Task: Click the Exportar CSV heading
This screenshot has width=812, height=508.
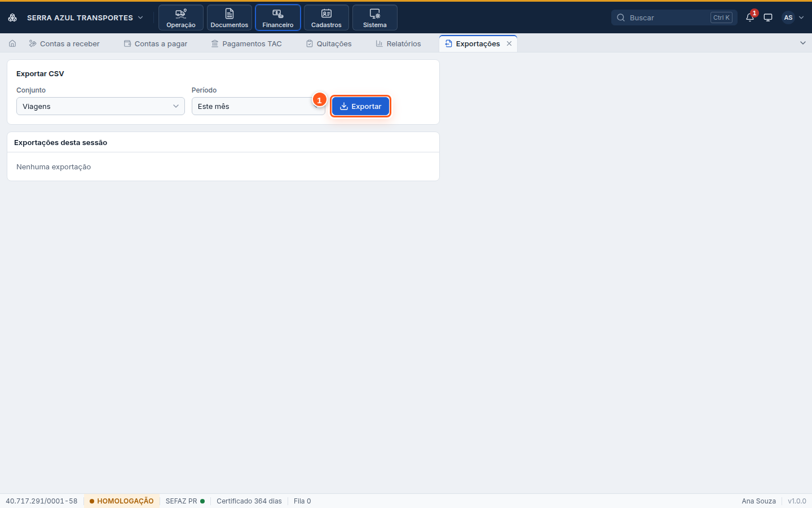Action: point(40,74)
